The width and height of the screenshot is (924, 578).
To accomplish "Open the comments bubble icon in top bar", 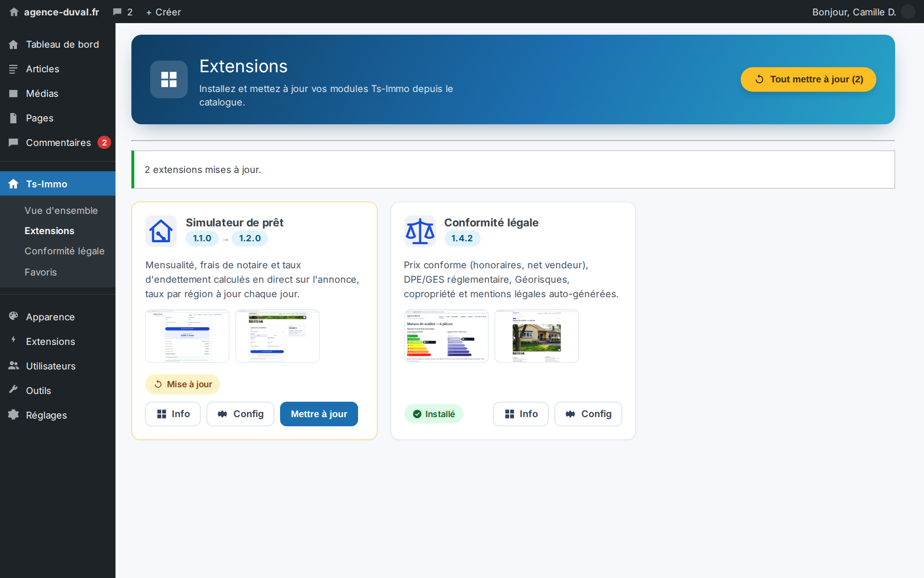I will point(117,12).
